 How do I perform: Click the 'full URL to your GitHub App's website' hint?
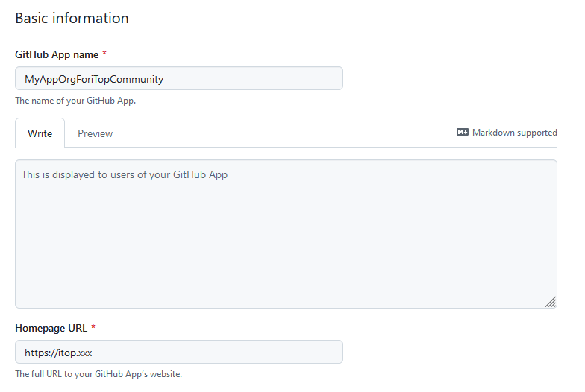pyautogui.click(x=98, y=374)
